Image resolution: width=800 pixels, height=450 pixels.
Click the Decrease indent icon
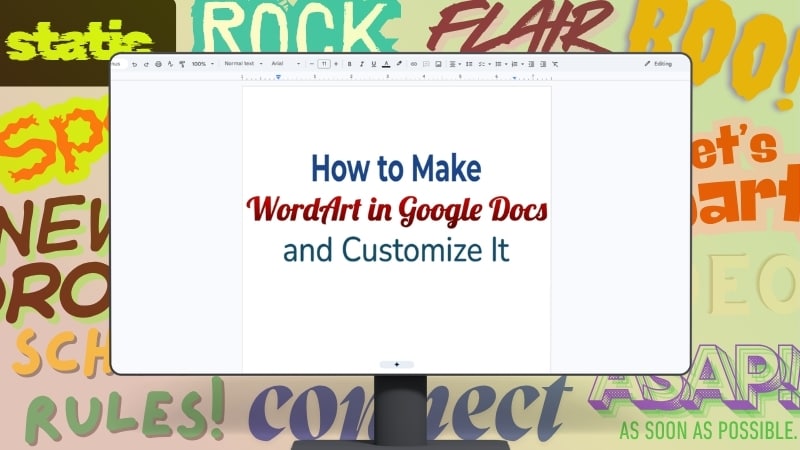click(531, 64)
